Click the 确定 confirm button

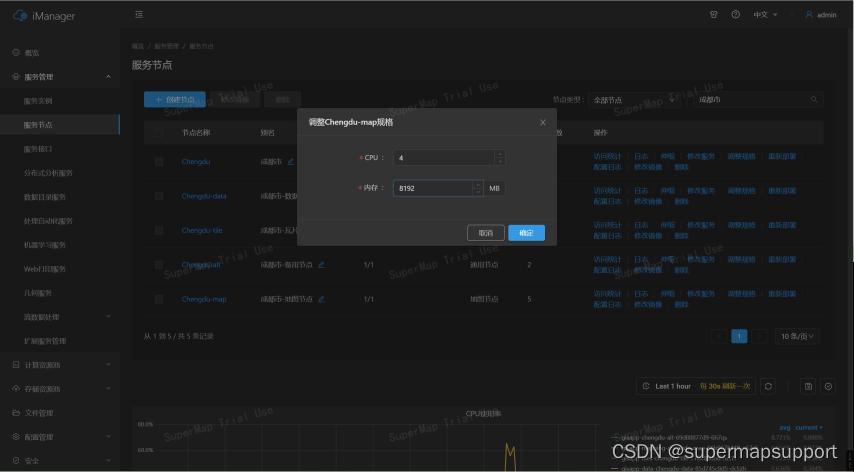click(x=526, y=232)
